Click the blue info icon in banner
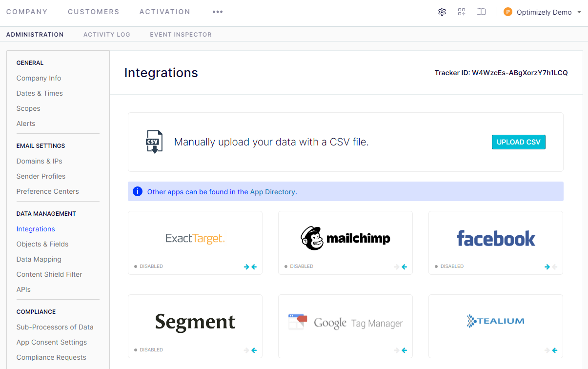Screen dimensions: 588x369 [138, 191]
